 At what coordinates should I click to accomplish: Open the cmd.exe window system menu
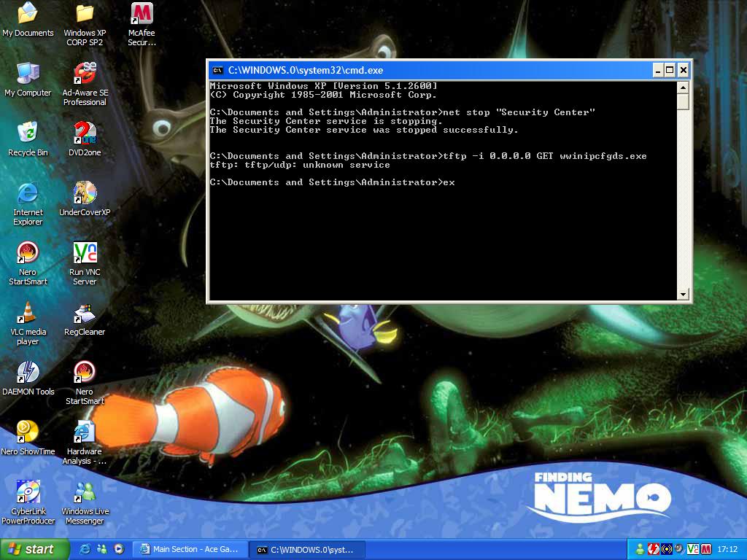click(x=217, y=70)
